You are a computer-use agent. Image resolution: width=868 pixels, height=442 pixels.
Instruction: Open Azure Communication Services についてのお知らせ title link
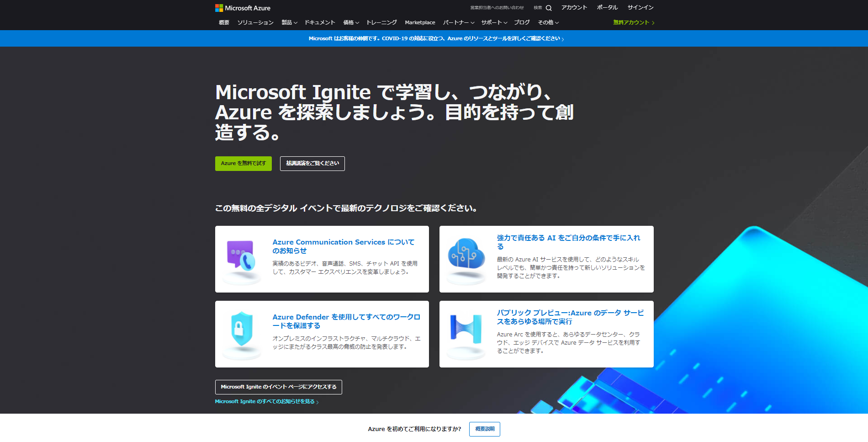point(344,246)
